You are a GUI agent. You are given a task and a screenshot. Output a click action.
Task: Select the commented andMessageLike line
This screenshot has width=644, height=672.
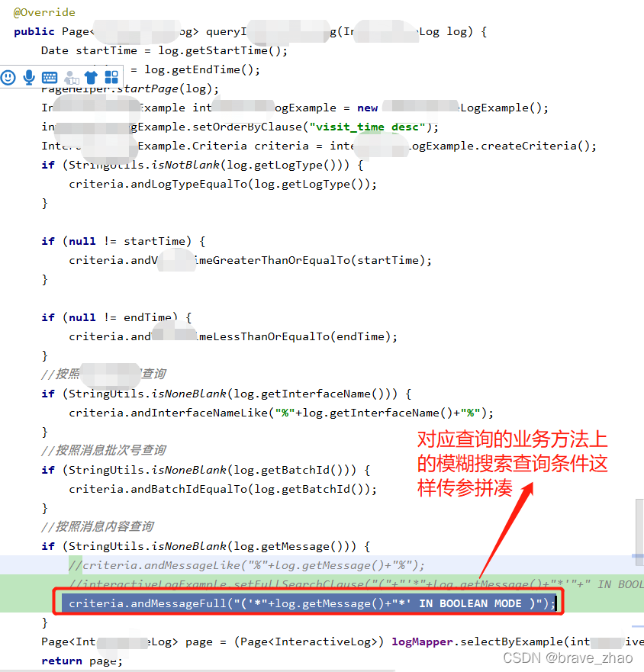(214, 565)
